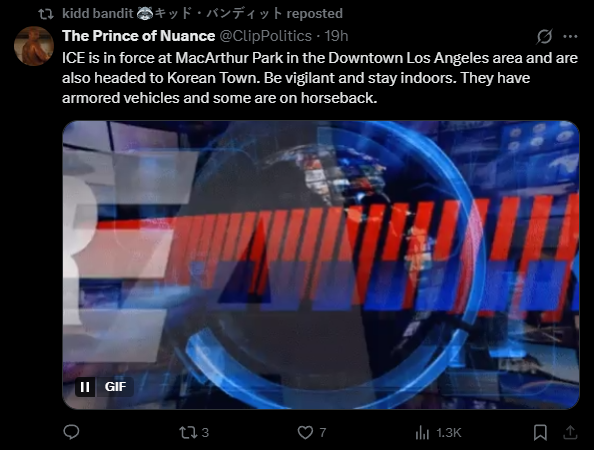
Task: Bookmark this post
Action: [540, 433]
